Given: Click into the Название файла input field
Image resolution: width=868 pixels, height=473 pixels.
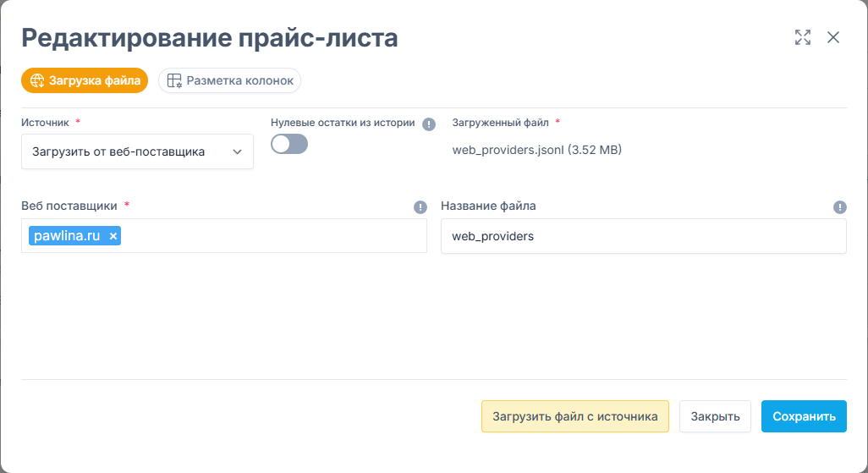Looking at the screenshot, I should [643, 236].
